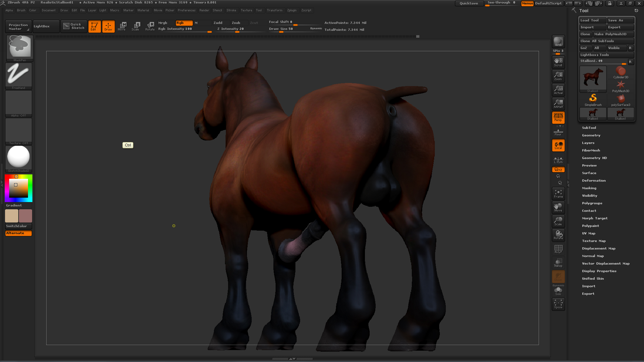Viewport: 644px width, 362px height.
Task: Open the Zplugin menu
Action: point(292,10)
